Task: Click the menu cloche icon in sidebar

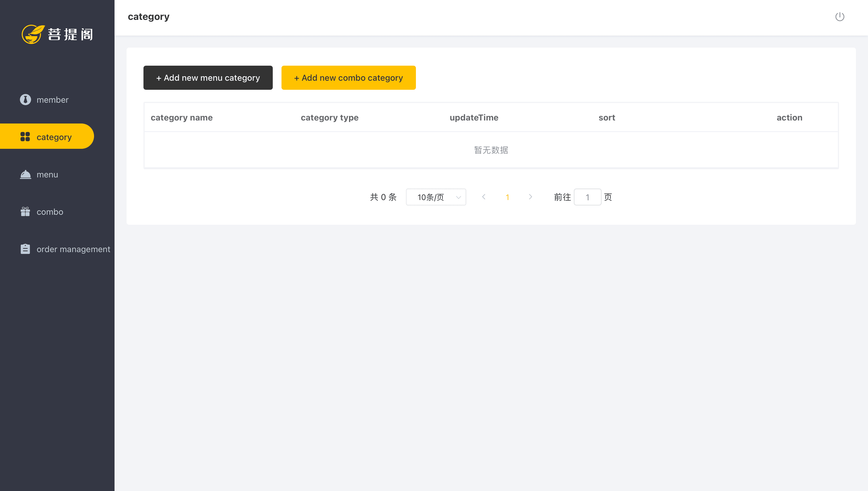Action: coord(25,174)
